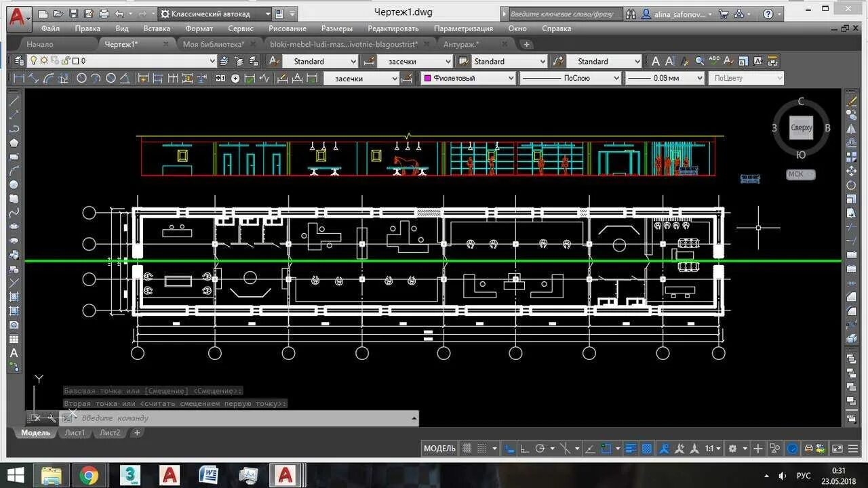Click the binoculars search icon
The width and height of the screenshot is (868, 488).
pyautogui.click(x=631, y=14)
